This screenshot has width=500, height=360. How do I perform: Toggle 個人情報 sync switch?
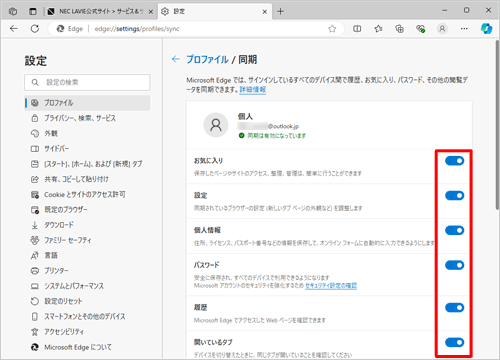454,230
